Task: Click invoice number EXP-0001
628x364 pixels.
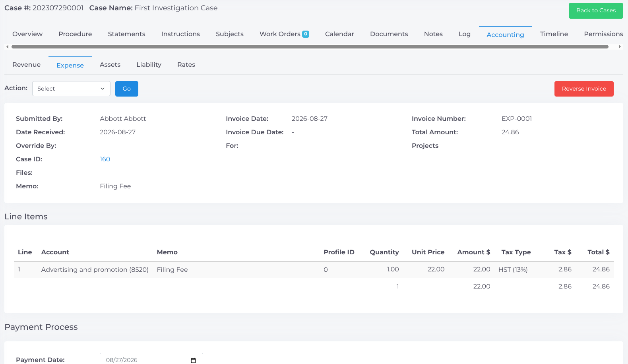Action: (x=517, y=118)
